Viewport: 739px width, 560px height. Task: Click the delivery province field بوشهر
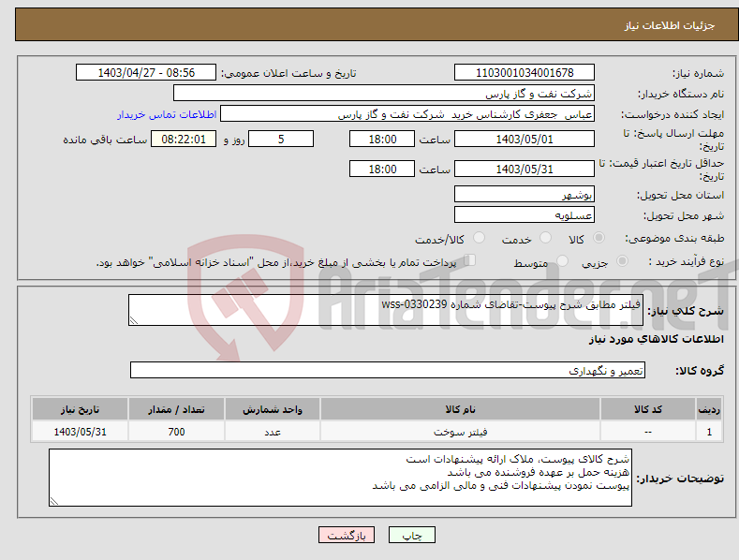pos(525,194)
